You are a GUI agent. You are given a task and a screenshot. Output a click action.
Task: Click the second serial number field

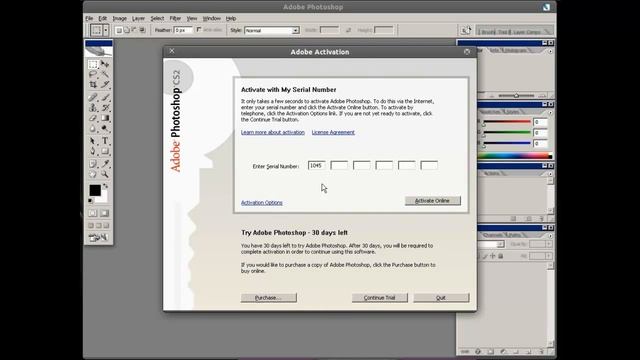pos(339,165)
